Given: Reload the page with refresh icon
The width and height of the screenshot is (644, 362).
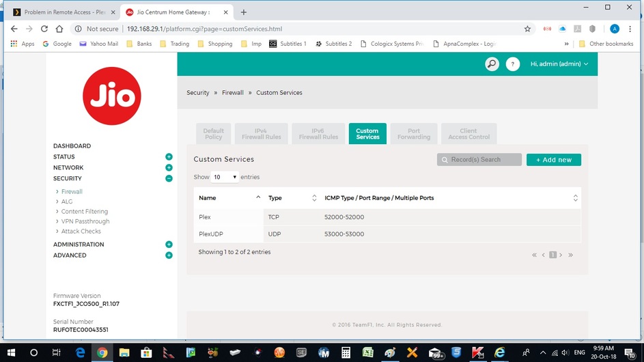Looking at the screenshot, I should (x=44, y=29).
